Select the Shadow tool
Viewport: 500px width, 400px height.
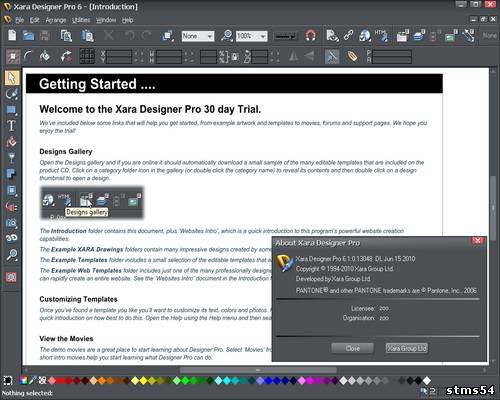(11, 174)
